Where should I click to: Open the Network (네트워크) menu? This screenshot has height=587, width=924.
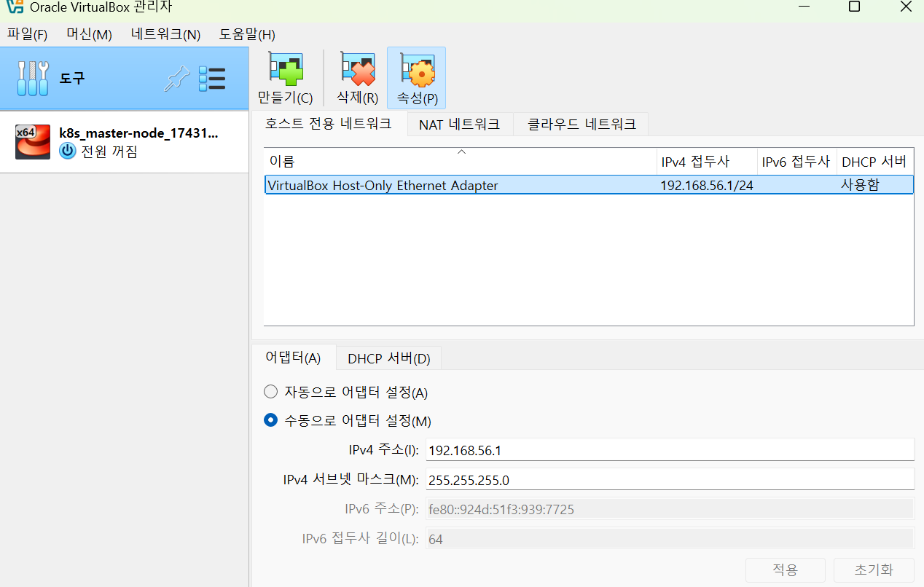(165, 34)
